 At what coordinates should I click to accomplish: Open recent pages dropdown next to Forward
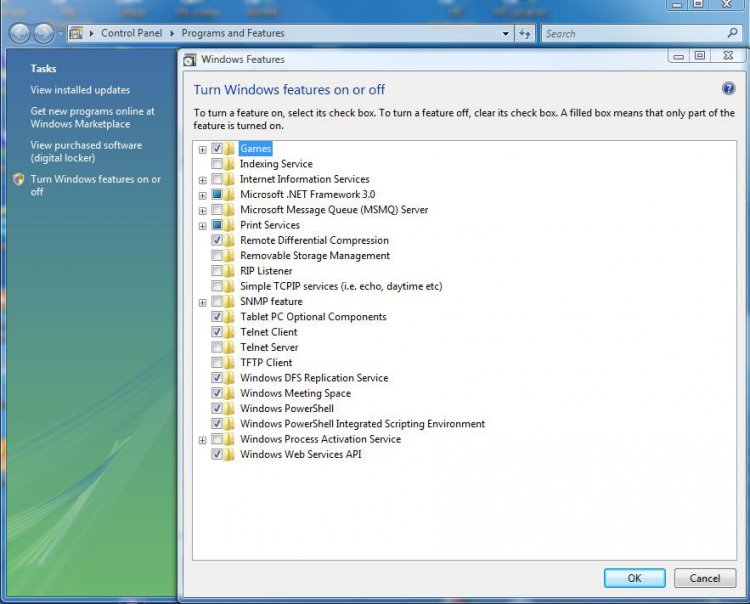60,34
